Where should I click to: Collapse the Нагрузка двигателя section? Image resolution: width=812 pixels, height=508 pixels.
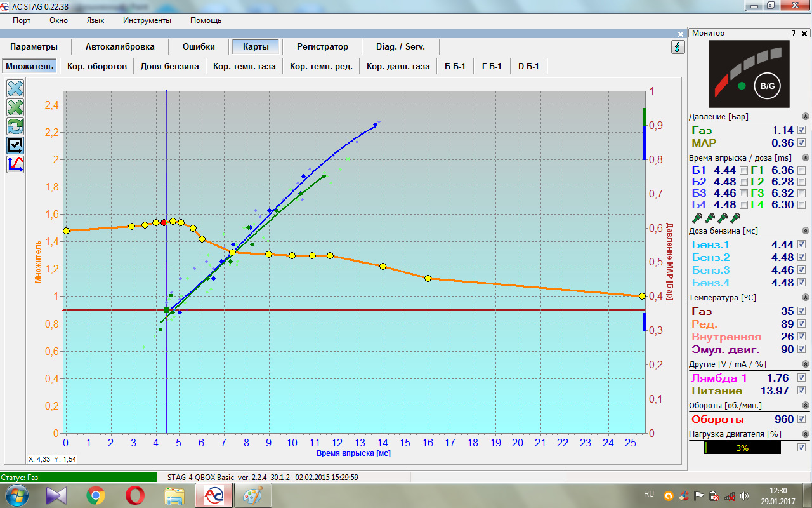(805, 434)
